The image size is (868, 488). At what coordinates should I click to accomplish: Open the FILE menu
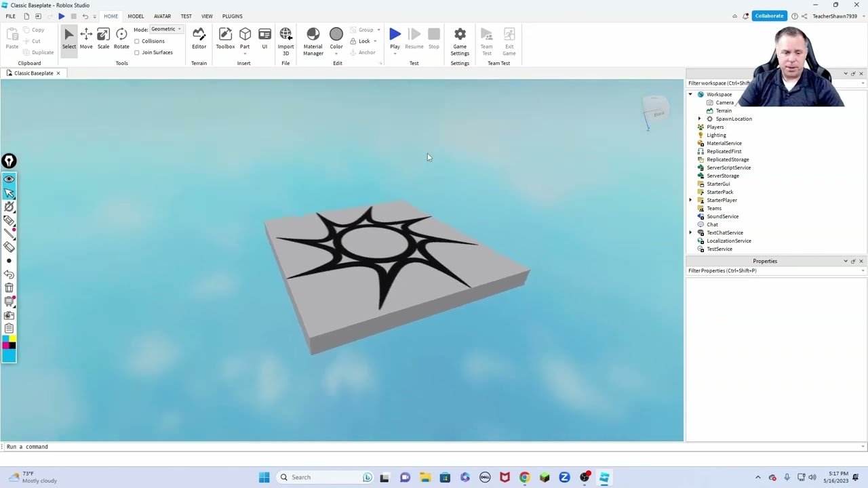tap(11, 16)
